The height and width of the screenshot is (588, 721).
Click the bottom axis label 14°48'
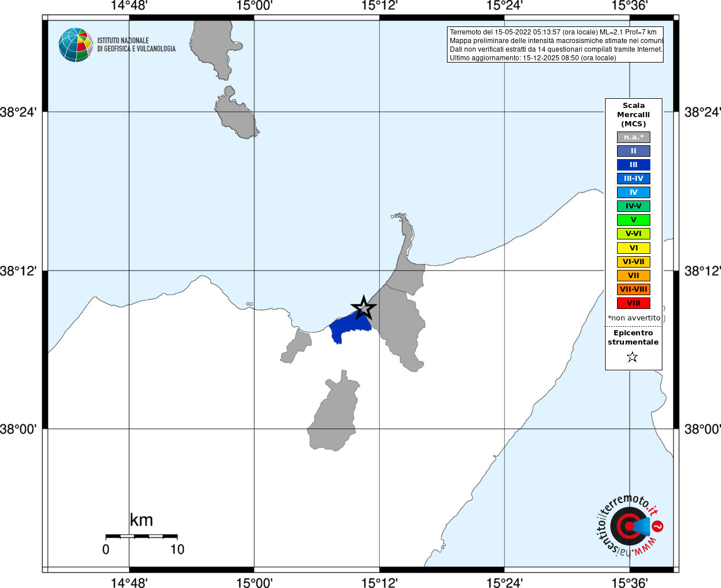129,582
